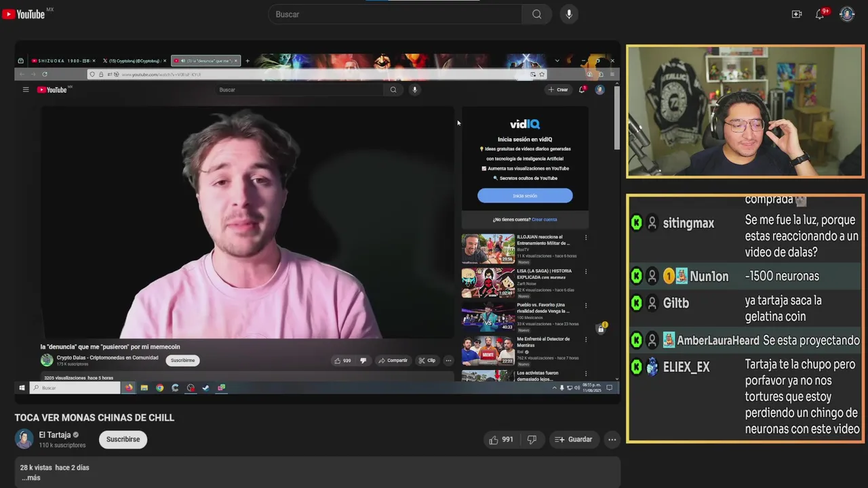Open File Explorer from the taskbar
Image resolution: width=868 pixels, height=488 pixels.
(144, 388)
